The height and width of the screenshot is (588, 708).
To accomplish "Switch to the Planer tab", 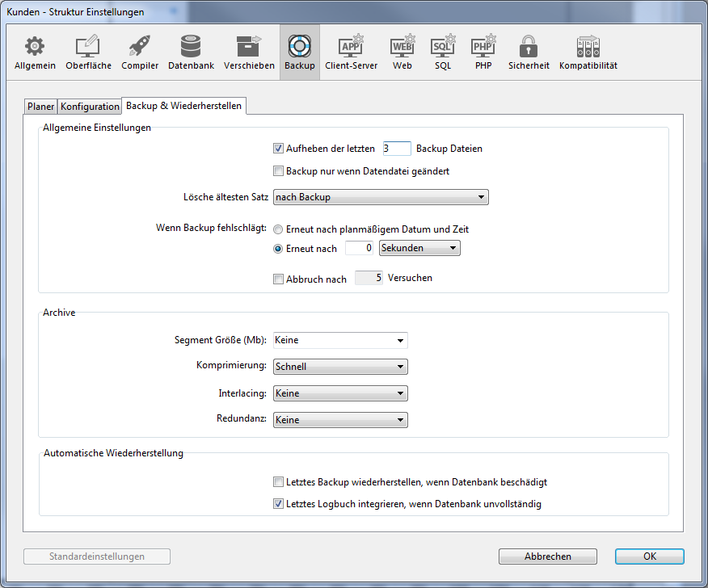I will coord(40,107).
